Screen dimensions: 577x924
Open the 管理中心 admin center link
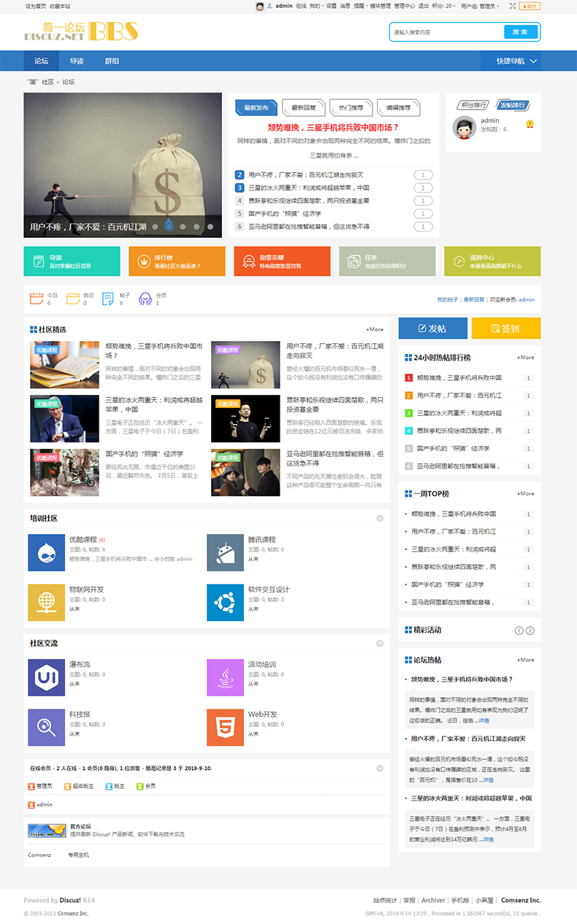coord(404,6)
